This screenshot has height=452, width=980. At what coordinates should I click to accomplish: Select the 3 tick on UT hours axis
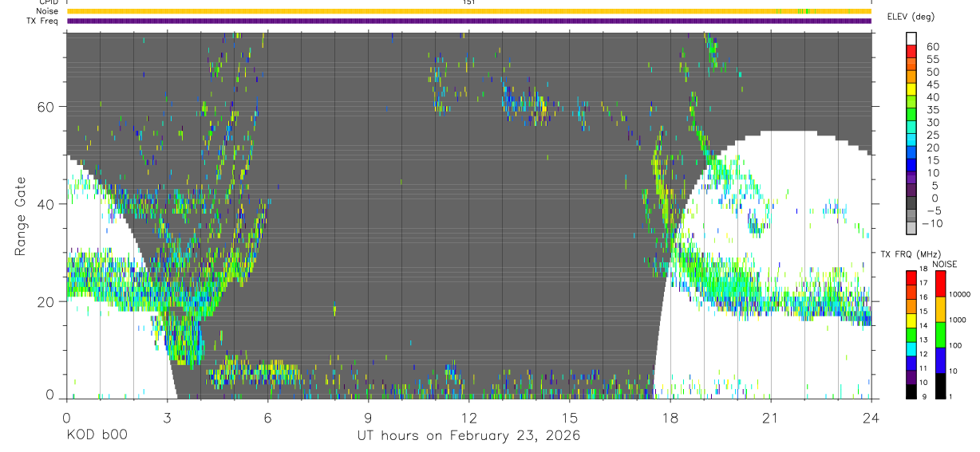[168, 418]
